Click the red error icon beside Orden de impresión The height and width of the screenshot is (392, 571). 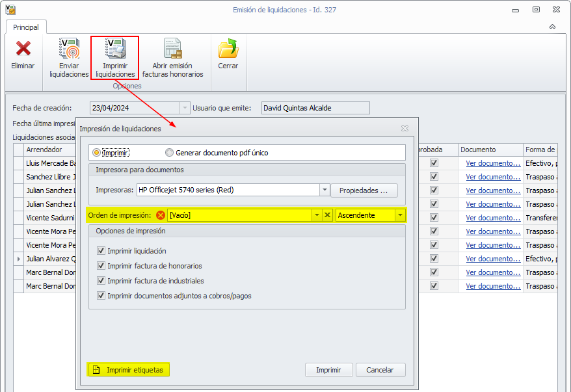point(160,215)
